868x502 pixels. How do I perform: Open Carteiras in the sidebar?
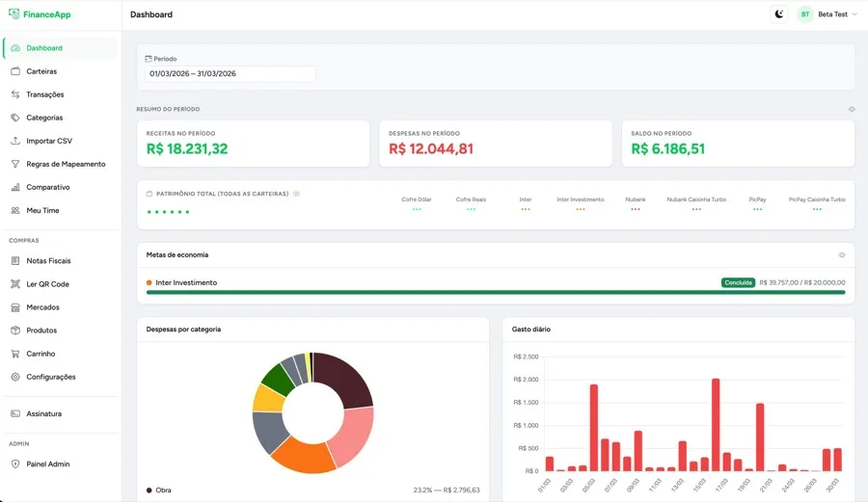(61, 71)
